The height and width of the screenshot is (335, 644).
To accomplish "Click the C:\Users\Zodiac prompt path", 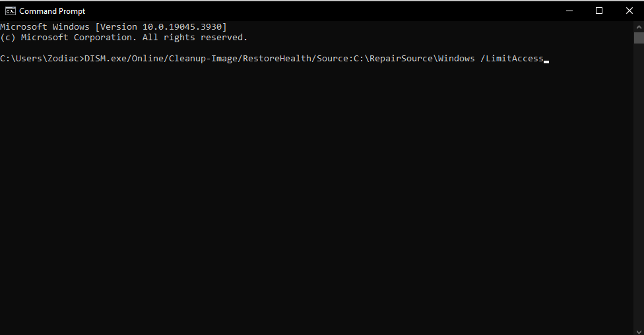I will pyautogui.click(x=40, y=59).
